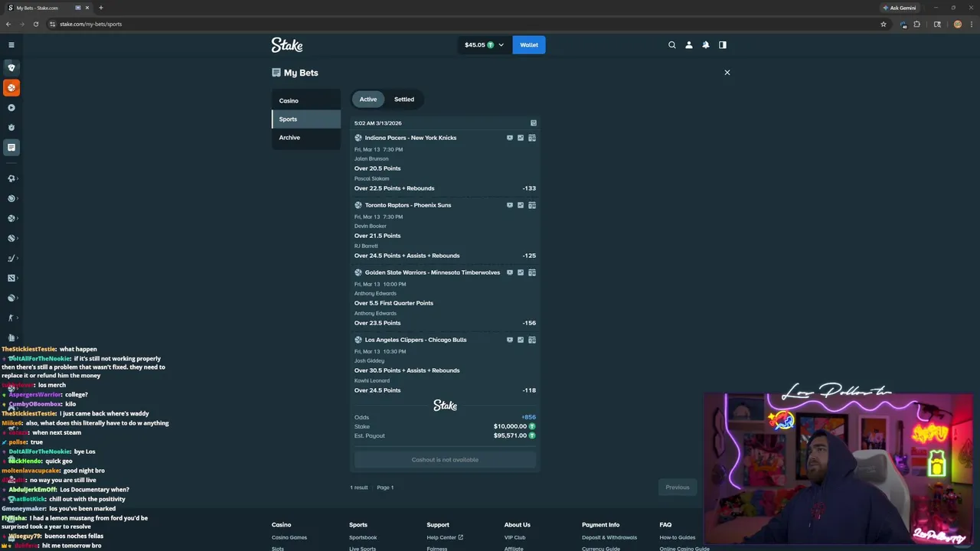Select Sports in My Bets menu
The height and width of the screenshot is (551, 980).
306,119
